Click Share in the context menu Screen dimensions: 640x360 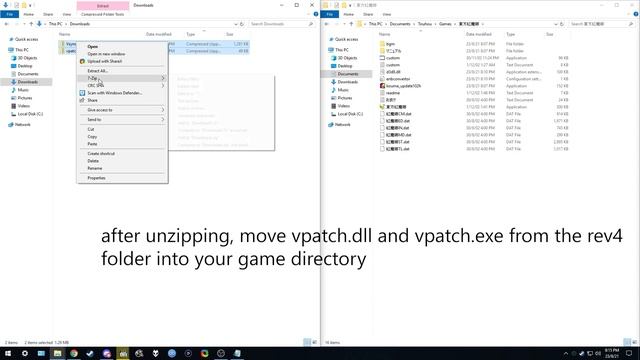92,100
